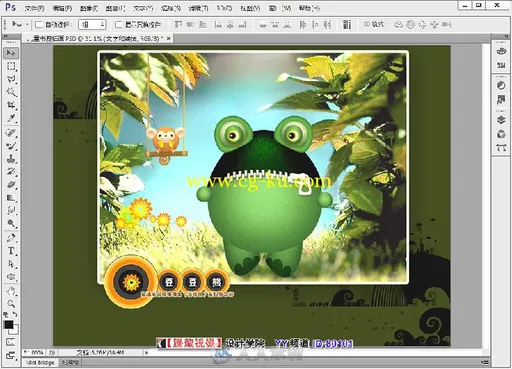
Task: Open the 滤镜(T) Filter menu
Action: 198,8
